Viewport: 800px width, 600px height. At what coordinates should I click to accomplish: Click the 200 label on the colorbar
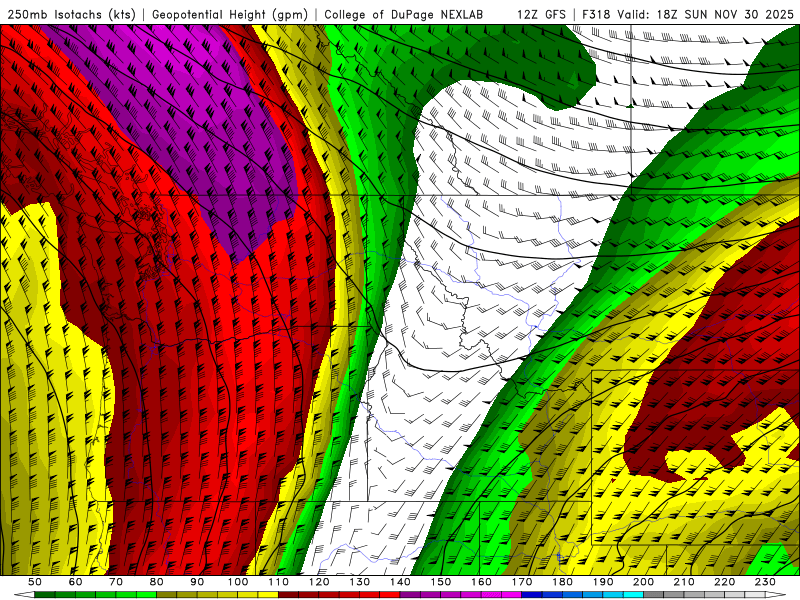pos(644,582)
